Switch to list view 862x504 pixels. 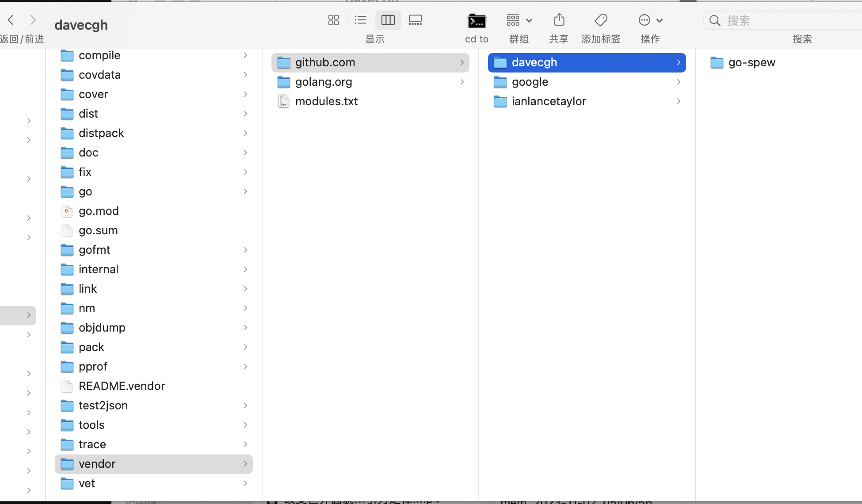360,20
